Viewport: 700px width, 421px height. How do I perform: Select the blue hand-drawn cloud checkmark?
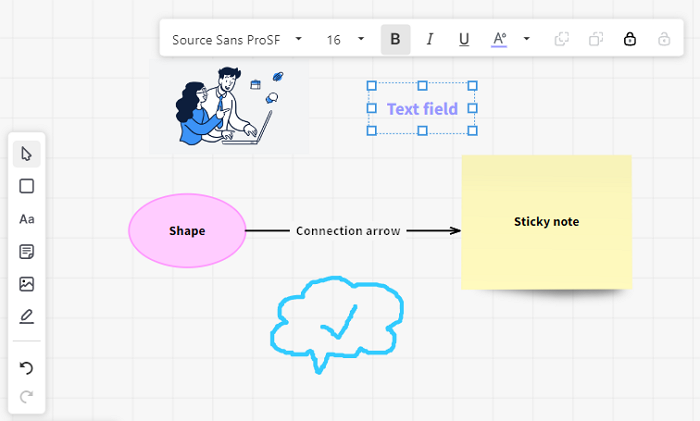click(337, 325)
